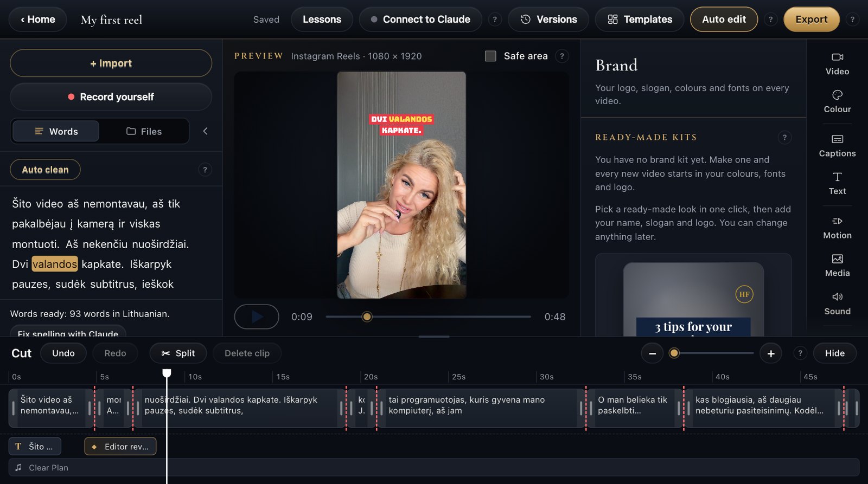Click the Import button

111,63
